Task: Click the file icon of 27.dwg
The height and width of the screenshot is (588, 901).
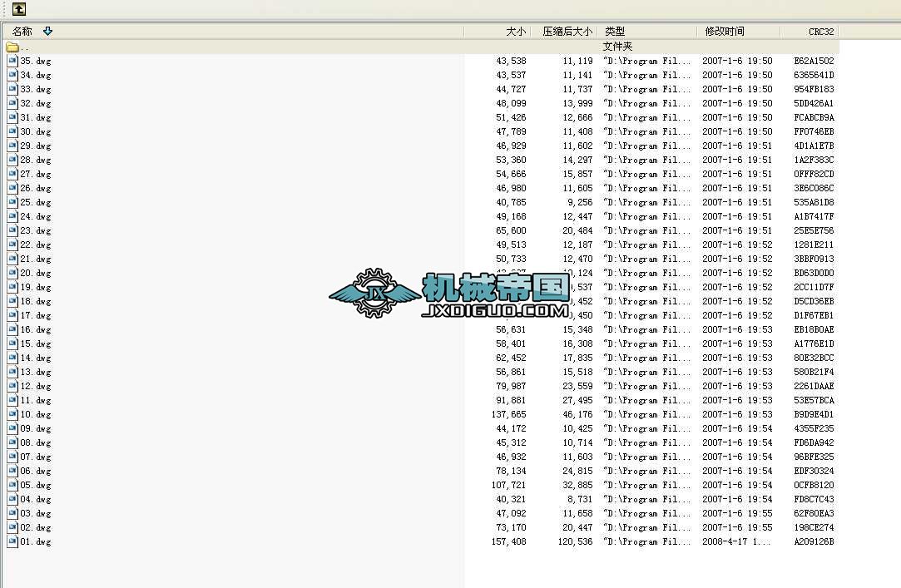Action: click(12, 174)
